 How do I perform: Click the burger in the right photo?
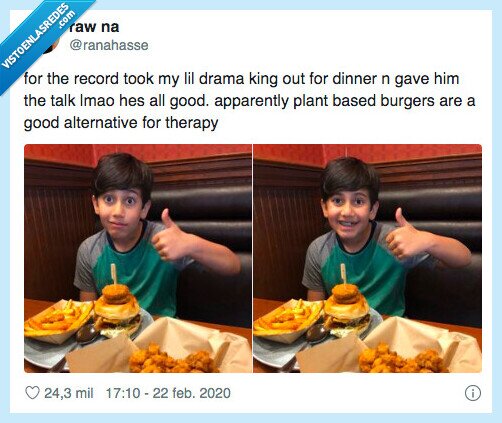[x=347, y=308]
